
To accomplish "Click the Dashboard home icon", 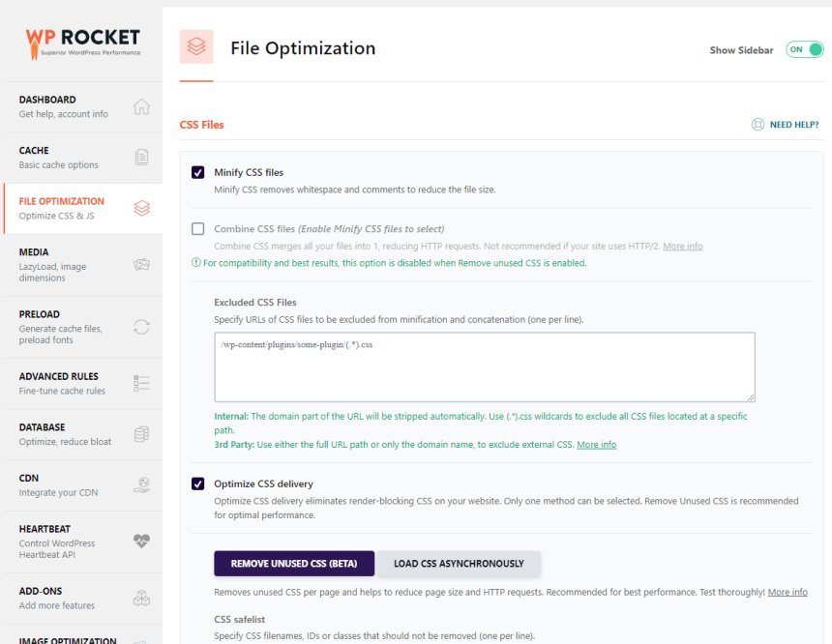I will tap(141, 106).
